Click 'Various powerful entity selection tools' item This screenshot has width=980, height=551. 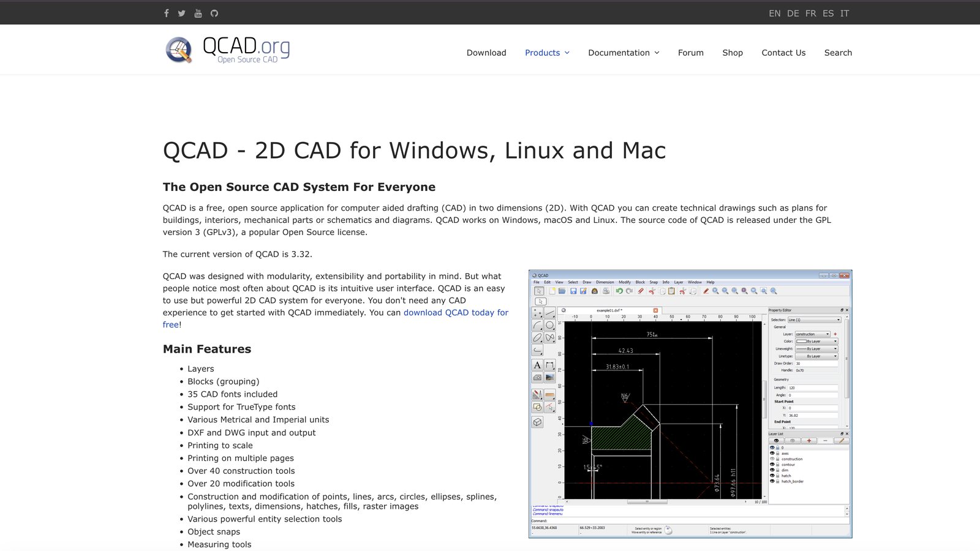pyautogui.click(x=265, y=519)
